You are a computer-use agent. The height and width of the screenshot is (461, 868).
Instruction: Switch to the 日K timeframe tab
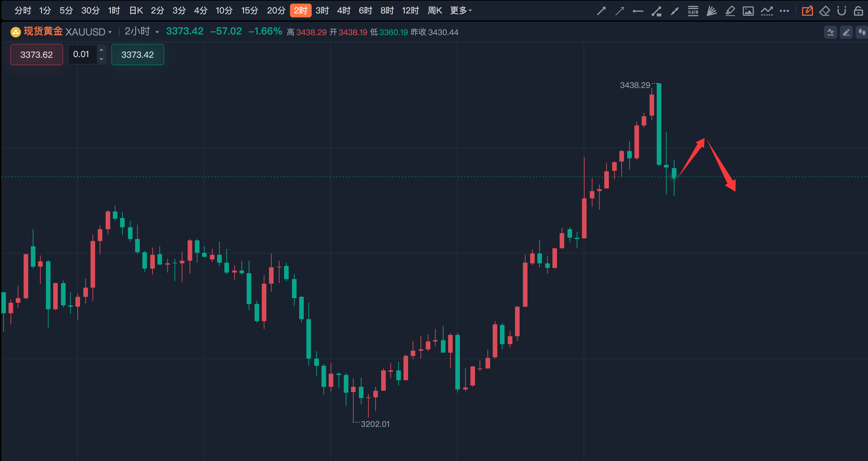click(x=136, y=11)
